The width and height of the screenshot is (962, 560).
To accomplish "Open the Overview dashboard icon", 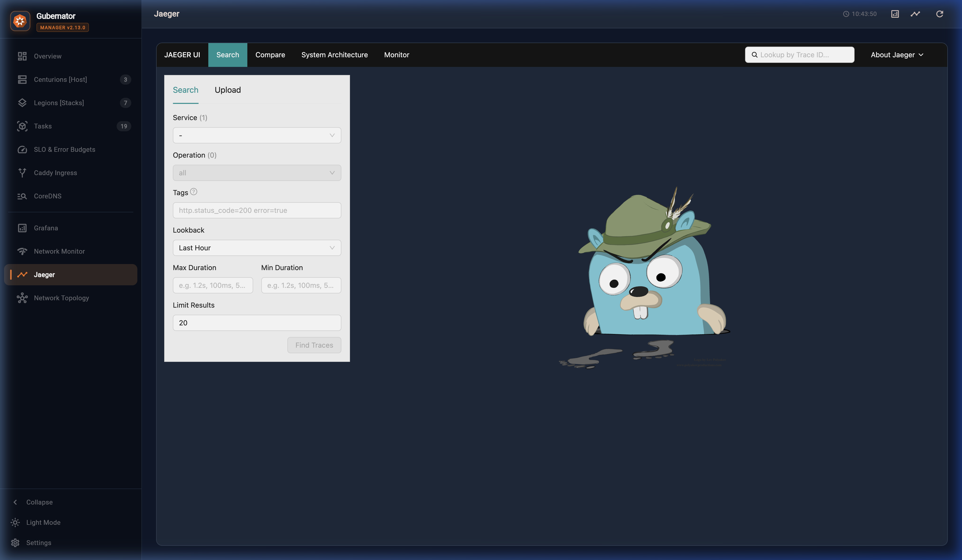I will [22, 56].
